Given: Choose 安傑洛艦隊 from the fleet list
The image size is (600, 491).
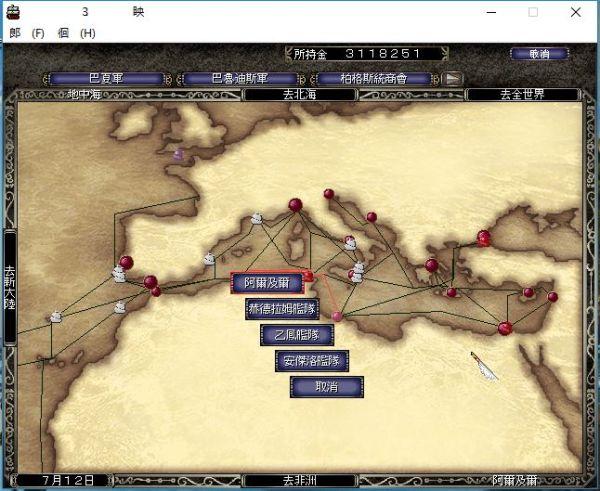Looking at the screenshot, I should (x=312, y=361).
